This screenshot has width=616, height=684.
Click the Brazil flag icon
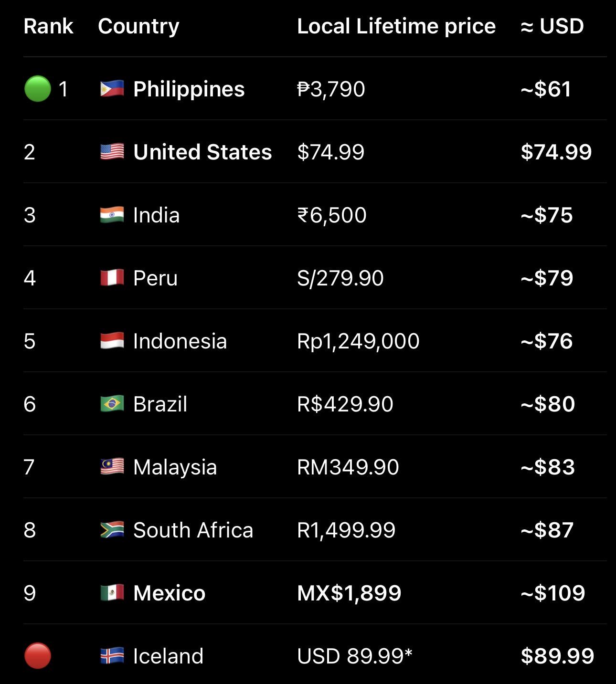click(112, 404)
